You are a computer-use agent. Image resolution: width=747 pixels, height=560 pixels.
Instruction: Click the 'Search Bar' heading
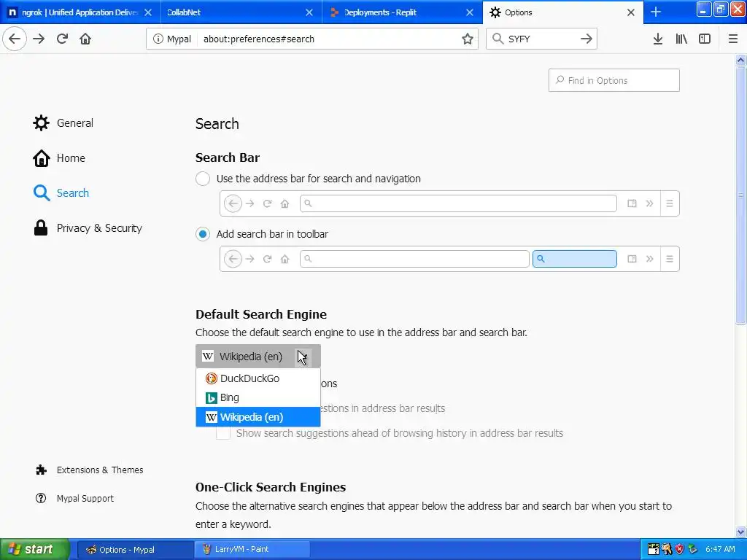tap(228, 157)
